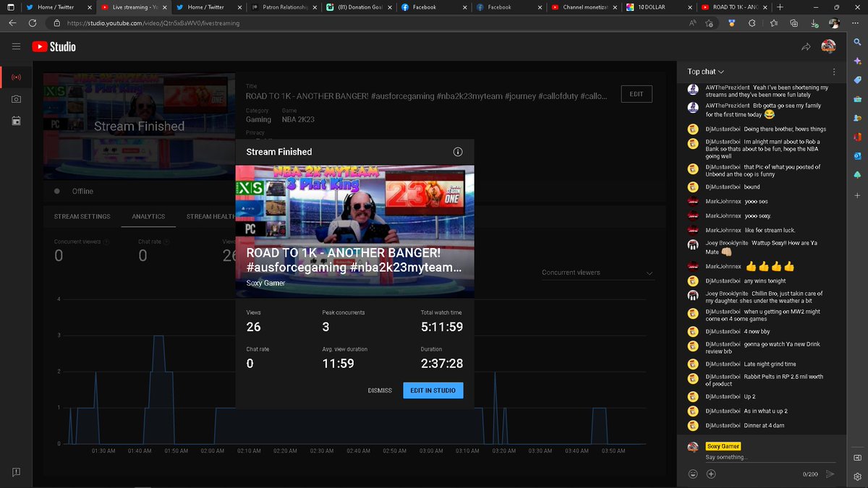Screen dimensions: 868x488
Task: Select the Stream (live) sidebar icon
Action: [16, 77]
